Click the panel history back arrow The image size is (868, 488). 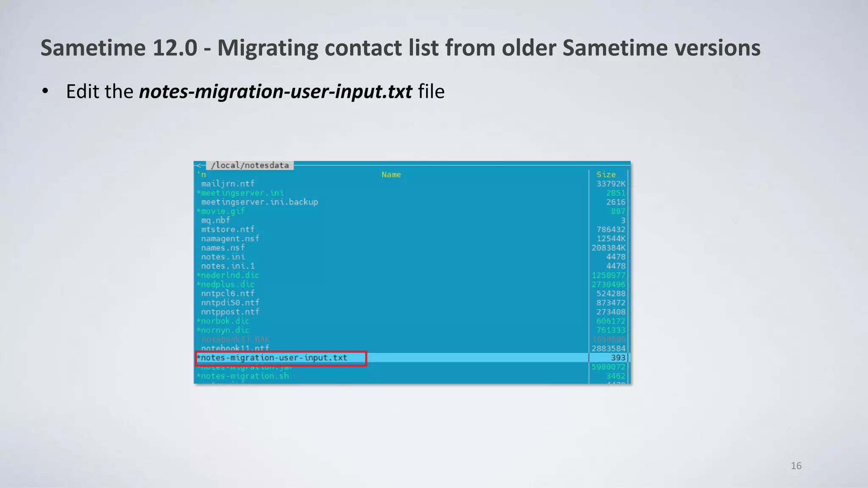pos(199,166)
